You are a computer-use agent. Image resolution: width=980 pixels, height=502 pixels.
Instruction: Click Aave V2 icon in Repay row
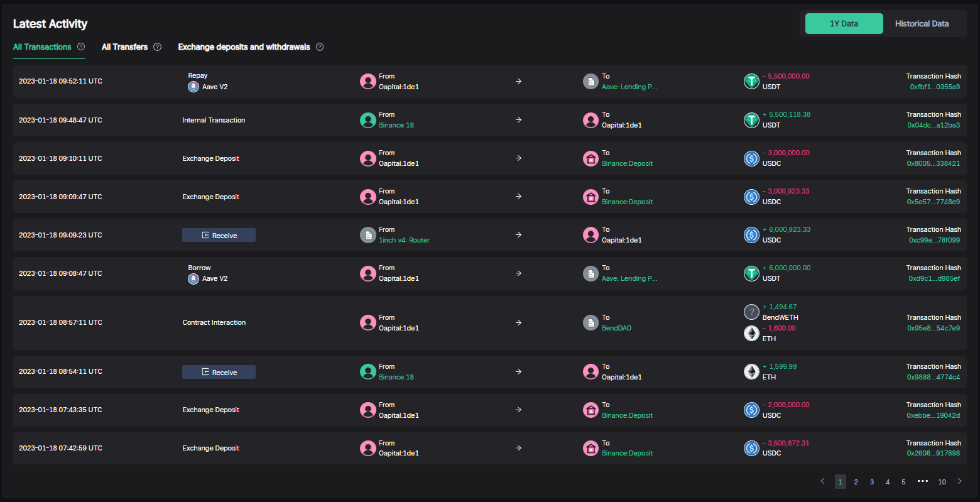pos(193,87)
